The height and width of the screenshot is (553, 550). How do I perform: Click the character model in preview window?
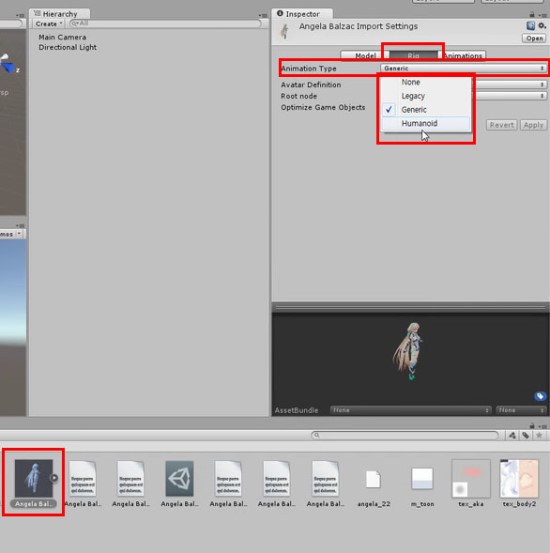click(x=409, y=351)
